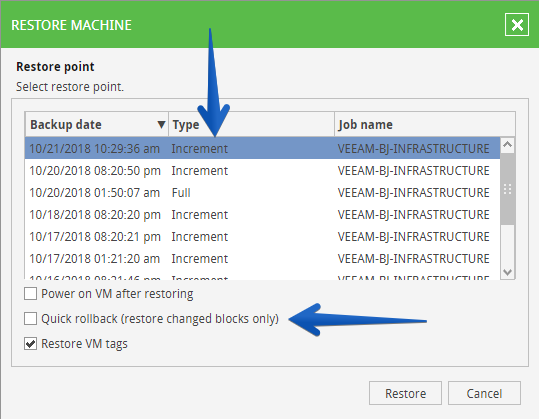The image size is (539, 419).
Task: Click the Cancel button
Action: point(484,393)
